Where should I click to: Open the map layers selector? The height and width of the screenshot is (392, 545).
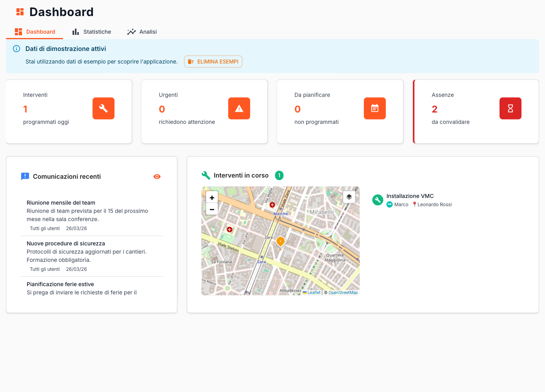(349, 197)
